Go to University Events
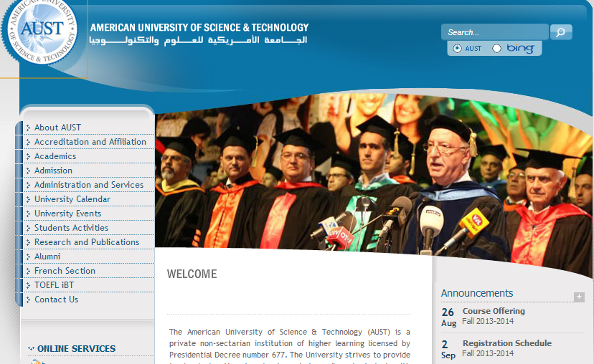This screenshot has width=594, height=364. coord(68,214)
